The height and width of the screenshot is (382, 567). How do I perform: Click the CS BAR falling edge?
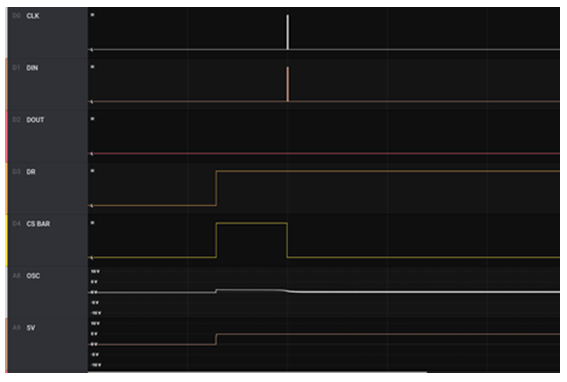click(287, 240)
